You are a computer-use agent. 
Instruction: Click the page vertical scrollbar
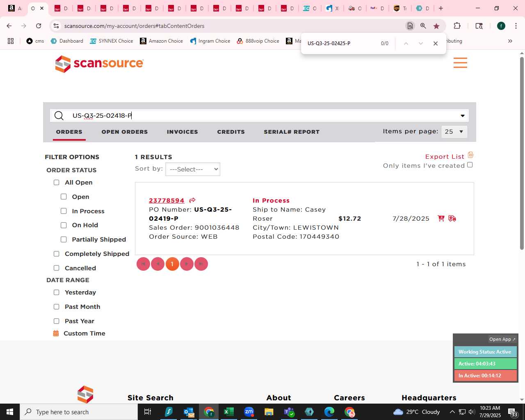(x=522, y=153)
